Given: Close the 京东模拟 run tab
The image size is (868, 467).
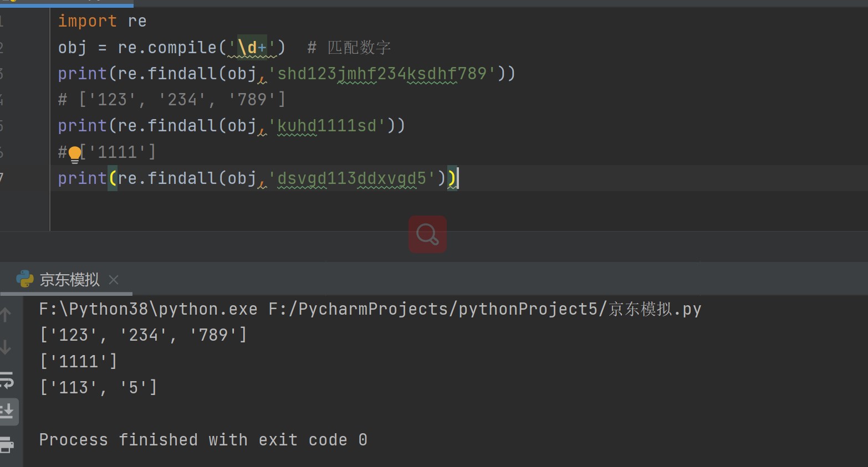Looking at the screenshot, I should tap(114, 280).
